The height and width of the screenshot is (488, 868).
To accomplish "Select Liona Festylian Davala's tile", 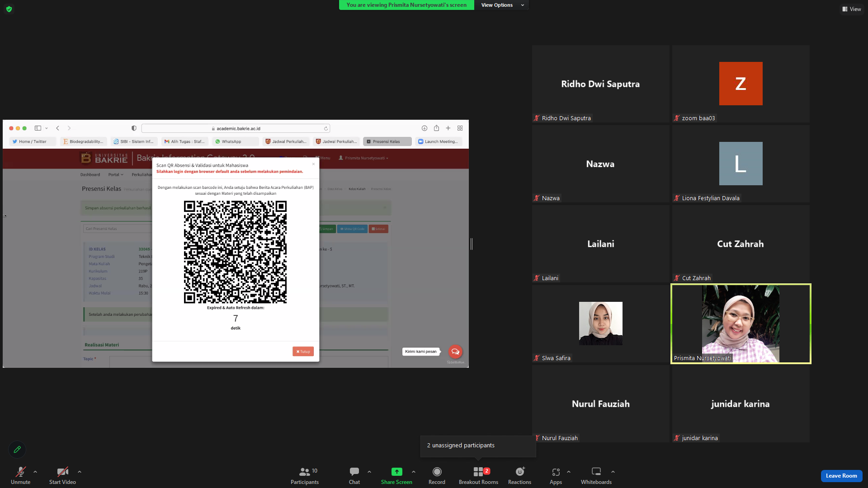I will (741, 164).
